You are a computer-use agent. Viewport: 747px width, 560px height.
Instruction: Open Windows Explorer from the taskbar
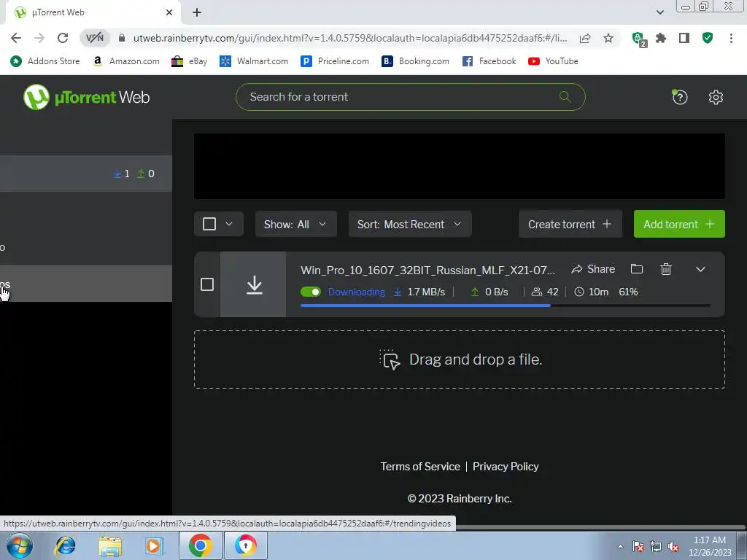point(110,545)
